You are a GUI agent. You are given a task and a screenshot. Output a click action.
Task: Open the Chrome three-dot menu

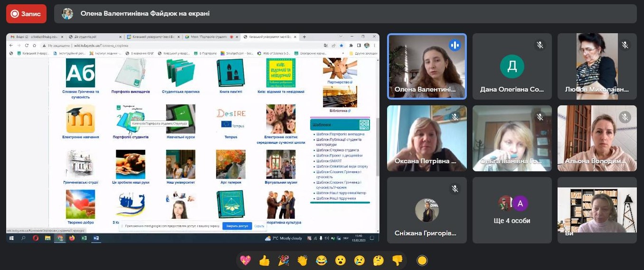(374, 46)
